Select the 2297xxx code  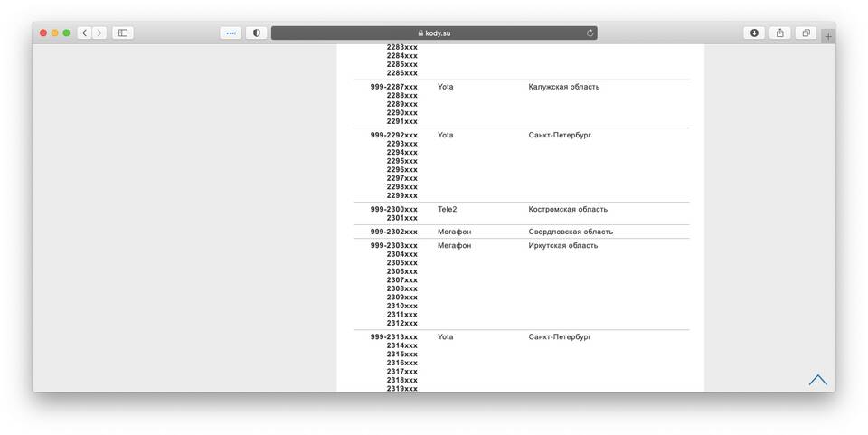pyautogui.click(x=401, y=178)
